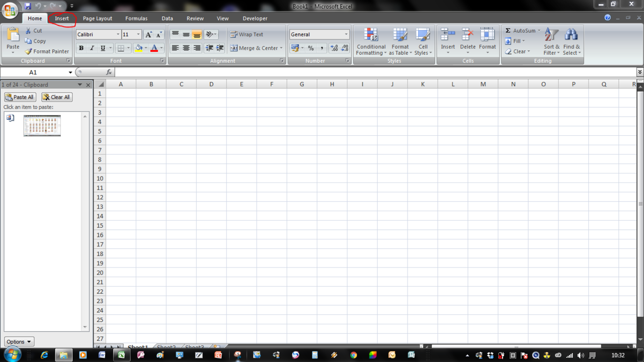
Task: Open the Find & Select menu
Action: pyautogui.click(x=572, y=42)
